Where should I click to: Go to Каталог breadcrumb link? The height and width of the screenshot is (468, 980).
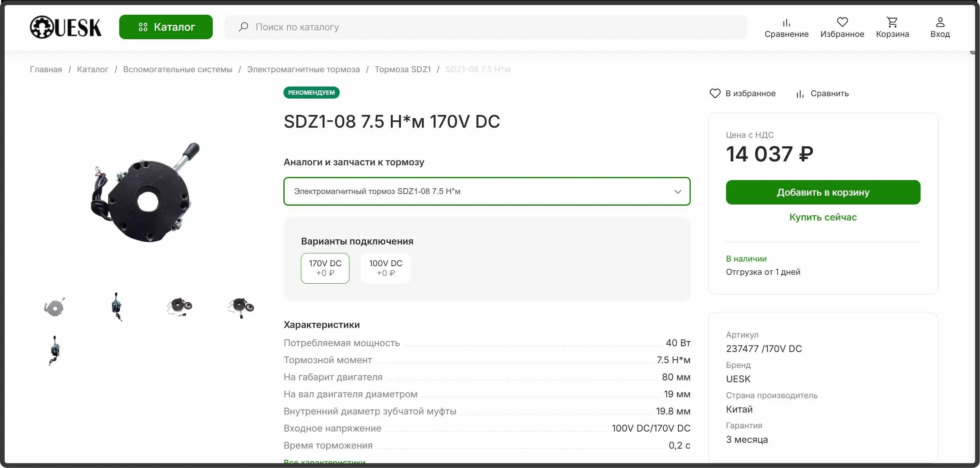[92, 69]
